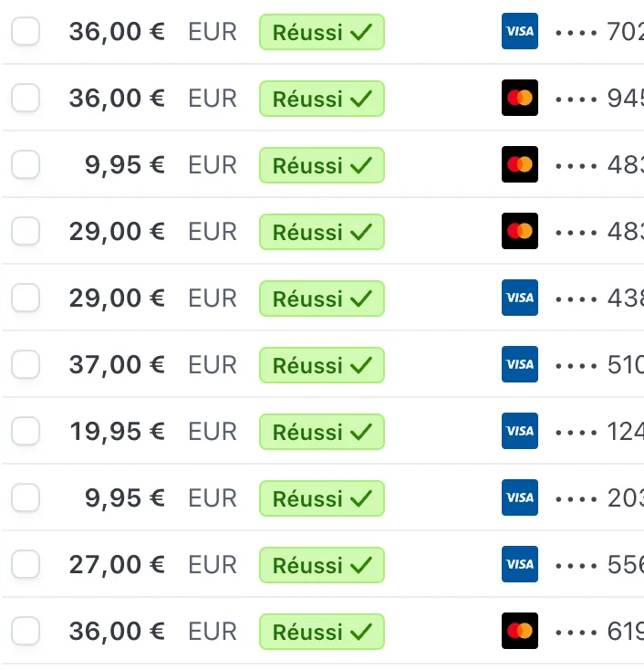Image resolution: width=644 pixels, height=670 pixels.
Task: Click the Visa icon for card ending 556
Action: coord(520,565)
